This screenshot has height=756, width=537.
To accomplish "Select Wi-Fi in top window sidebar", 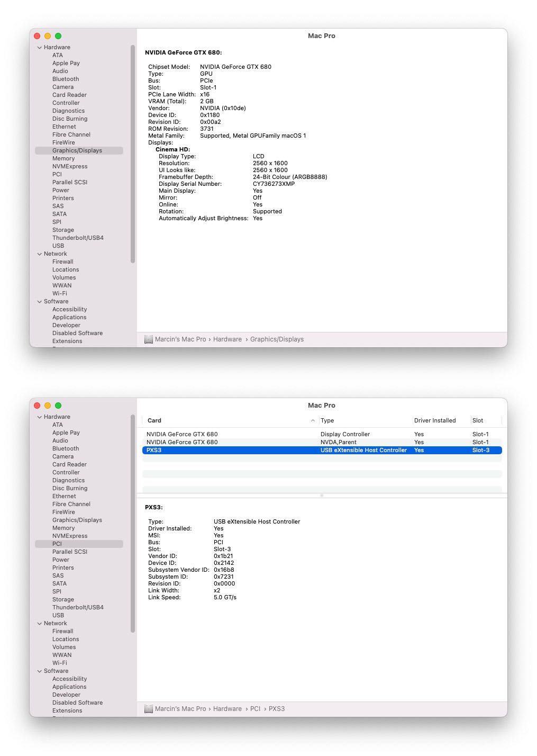I will pyautogui.click(x=60, y=293).
